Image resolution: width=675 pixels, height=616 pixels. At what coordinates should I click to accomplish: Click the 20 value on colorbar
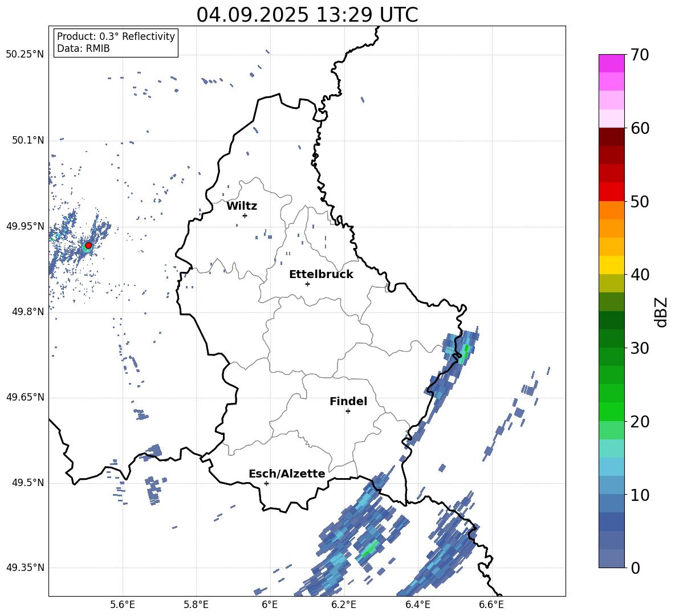pyautogui.click(x=639, y=421)
